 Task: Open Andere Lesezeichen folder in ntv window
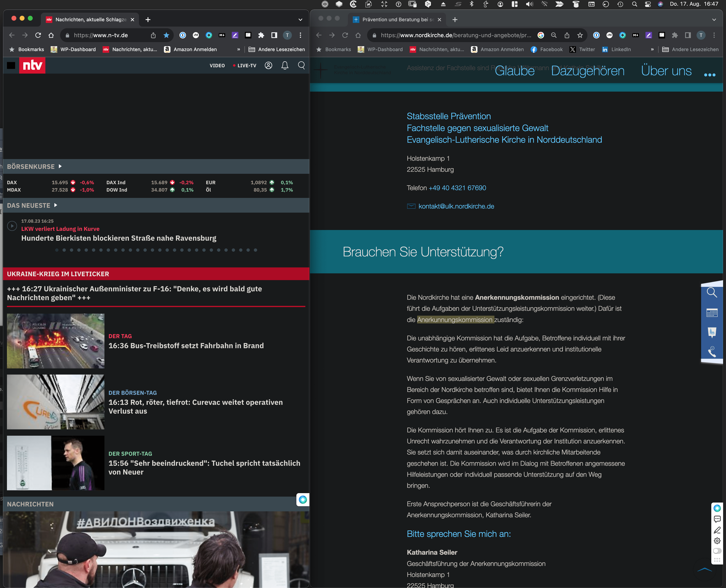tap(277, 49)
